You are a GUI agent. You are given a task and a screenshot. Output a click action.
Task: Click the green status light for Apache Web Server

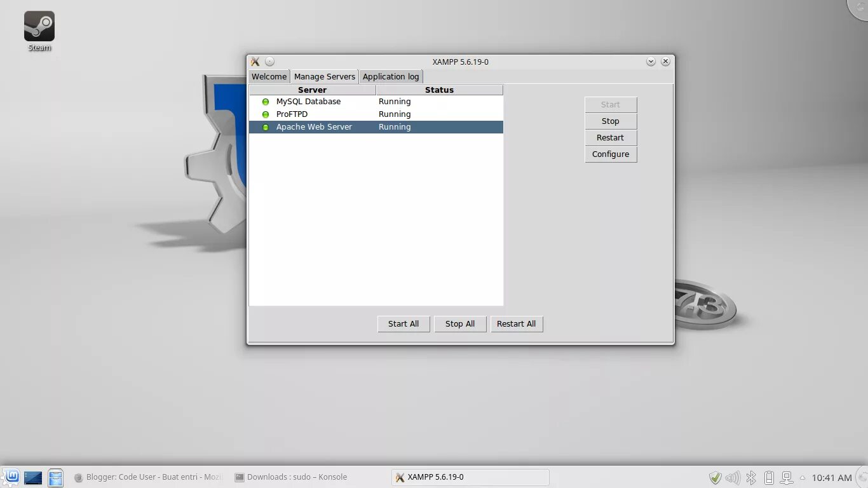(266, 127)
